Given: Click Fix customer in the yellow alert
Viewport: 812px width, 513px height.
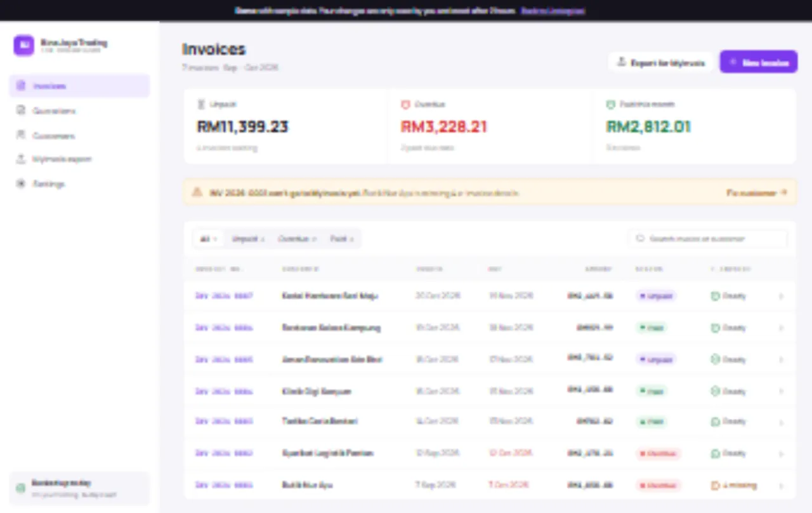Looking at the screenshot, I should tap(757, 192).
